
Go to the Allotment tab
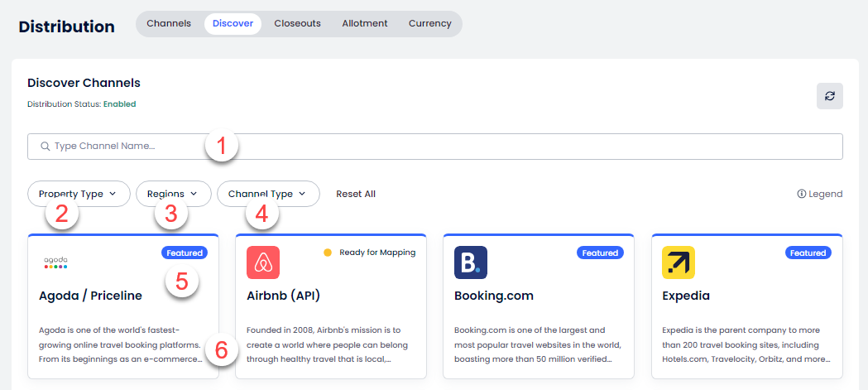click(x=365, y=23)
